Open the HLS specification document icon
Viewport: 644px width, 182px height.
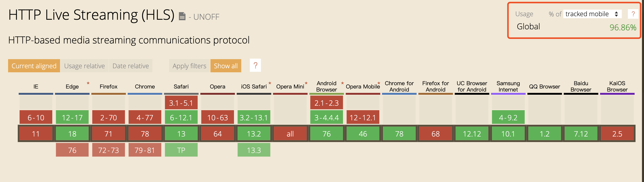coord(182,16)
